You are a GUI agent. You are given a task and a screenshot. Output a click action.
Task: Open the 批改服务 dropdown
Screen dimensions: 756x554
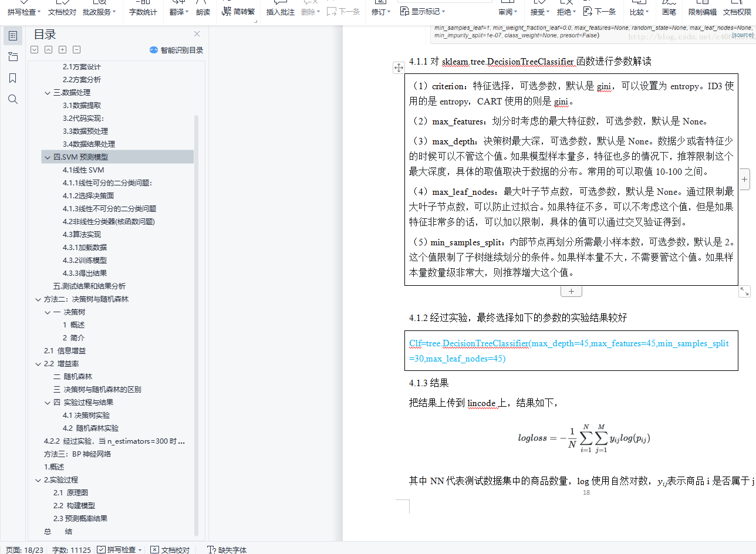point(99,12)
